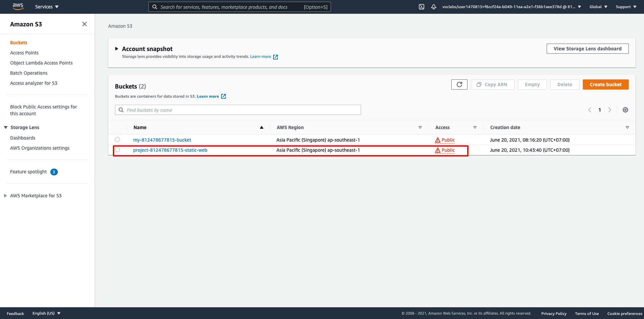Image resolution: width=644 pixels, height=319 pixels.
Task: Open Access analyzer for S3
Action: point(34,83)
